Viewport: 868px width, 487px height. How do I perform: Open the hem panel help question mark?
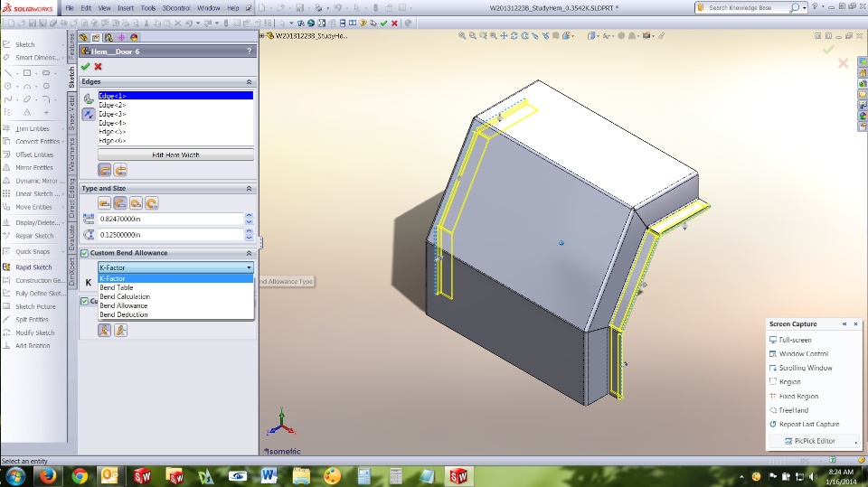click(250, 51)
